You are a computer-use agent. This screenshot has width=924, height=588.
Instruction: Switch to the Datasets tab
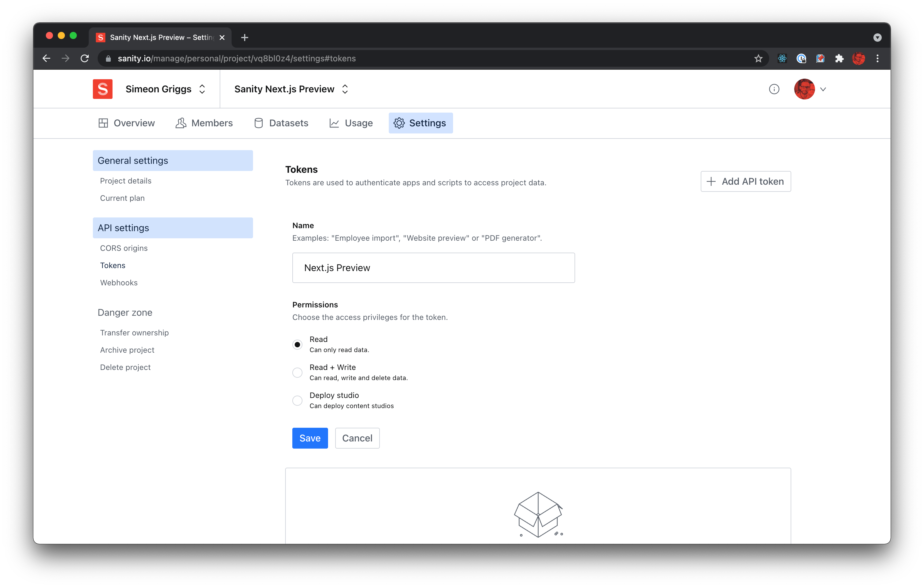pos(281,123)
